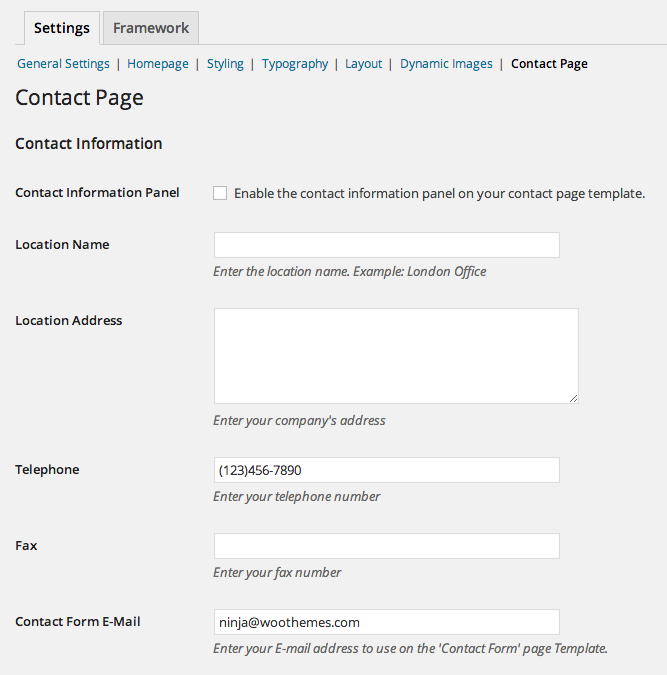Click the checkbox label about contact page template
667x675 pixels.
439,194
